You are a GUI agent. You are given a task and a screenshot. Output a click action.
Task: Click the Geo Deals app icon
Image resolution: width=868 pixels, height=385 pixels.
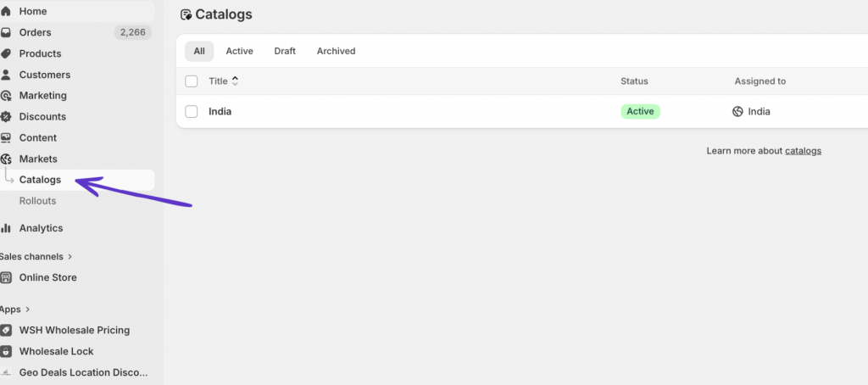point(6,372)
